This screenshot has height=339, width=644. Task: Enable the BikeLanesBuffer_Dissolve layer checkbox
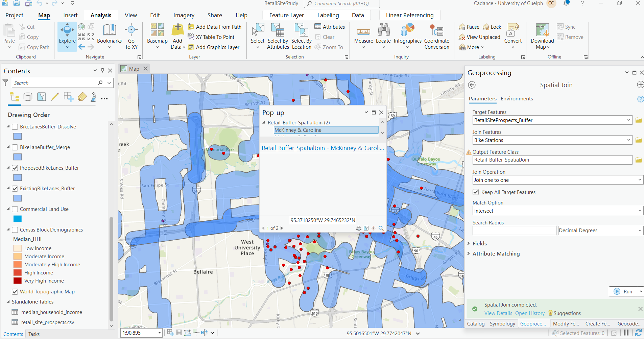pos(15,126)
